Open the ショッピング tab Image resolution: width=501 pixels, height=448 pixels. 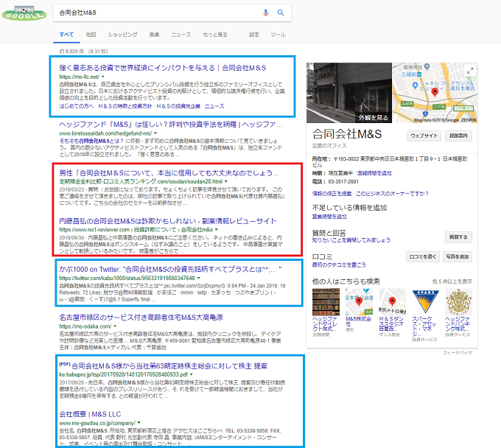(122, 35)
